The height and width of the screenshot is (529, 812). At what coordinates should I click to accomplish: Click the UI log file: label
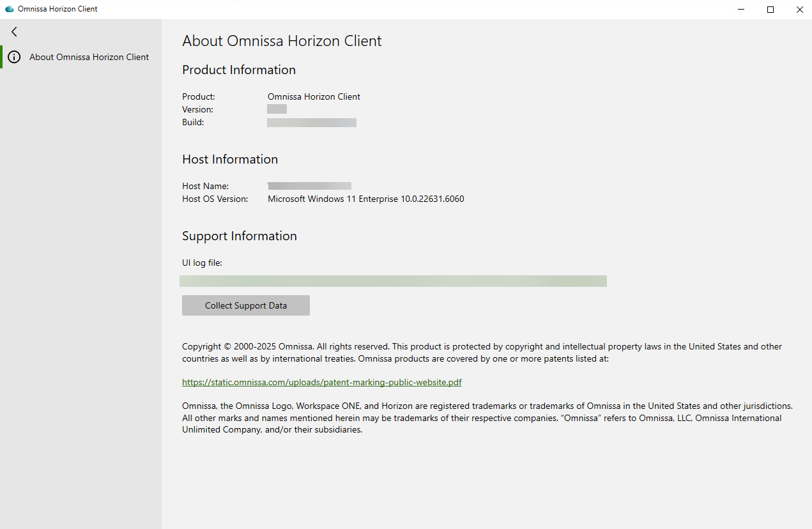tap(202, 263)
